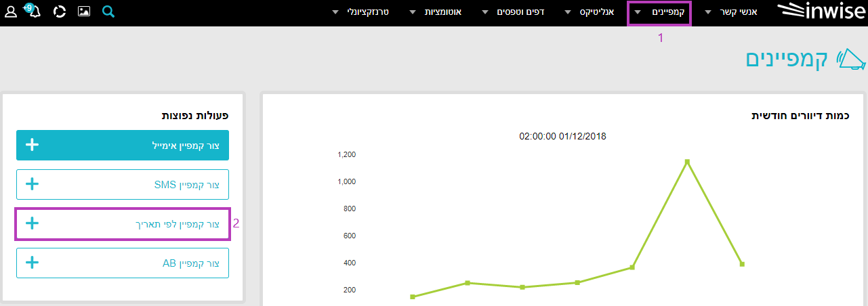Screen dimensions: 868x306
Task: Click the megaphone icon beside page title
Action: click(x=850, y=60)
